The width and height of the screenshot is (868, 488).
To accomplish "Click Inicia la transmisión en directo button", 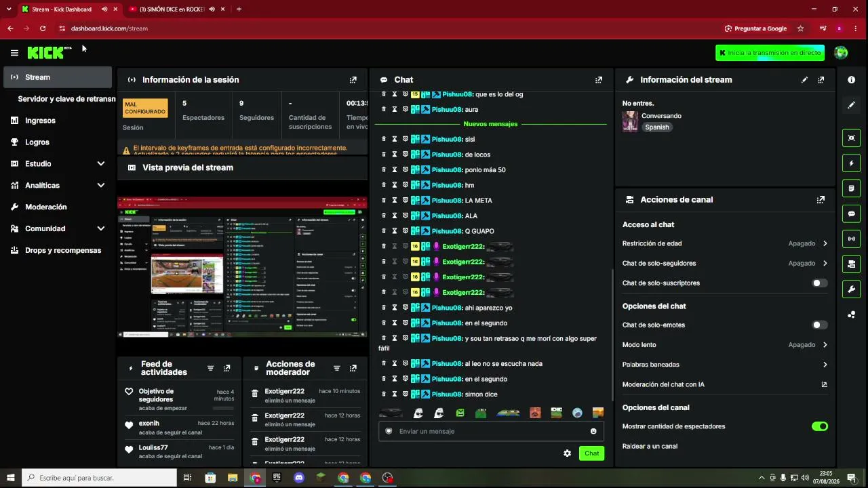I will tap(770, 53).
